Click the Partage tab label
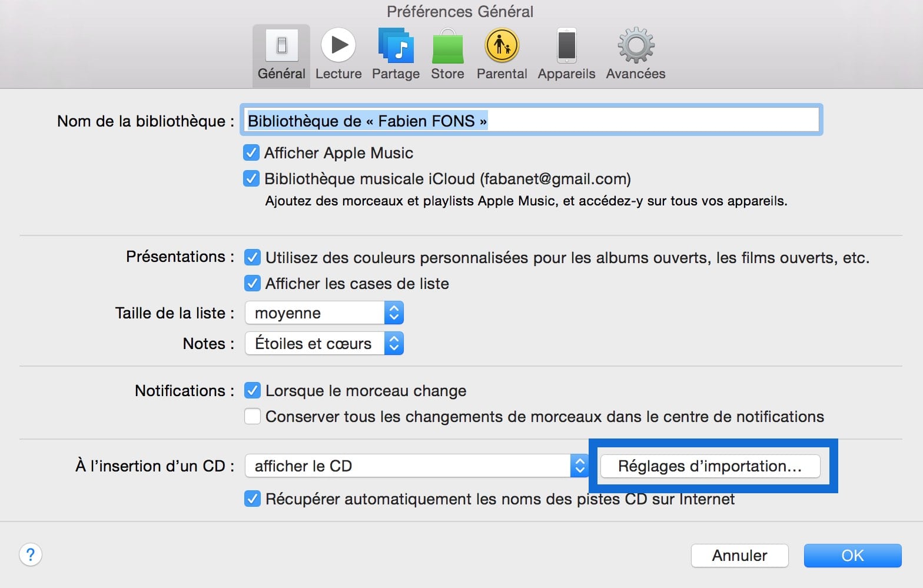 [x=396, y=74]
